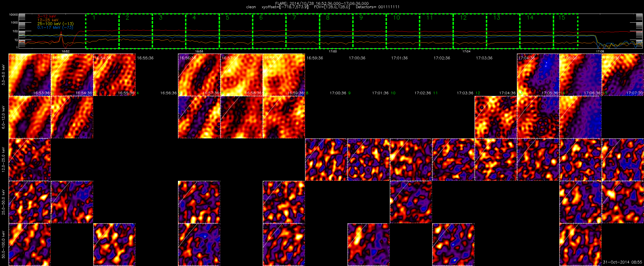Select the 25-50 keV image starting 17:01:36
644x266 pixels.
411,202
